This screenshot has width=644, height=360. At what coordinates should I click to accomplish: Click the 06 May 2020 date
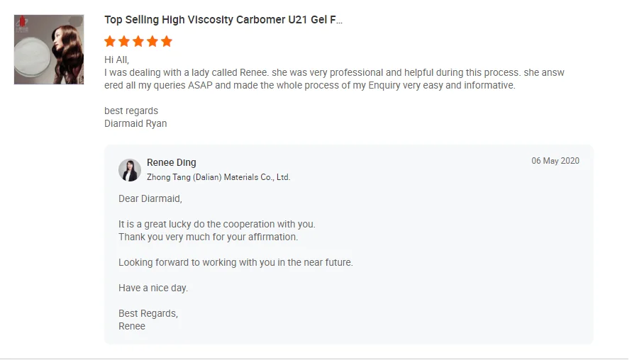click(x=555, y=161)
